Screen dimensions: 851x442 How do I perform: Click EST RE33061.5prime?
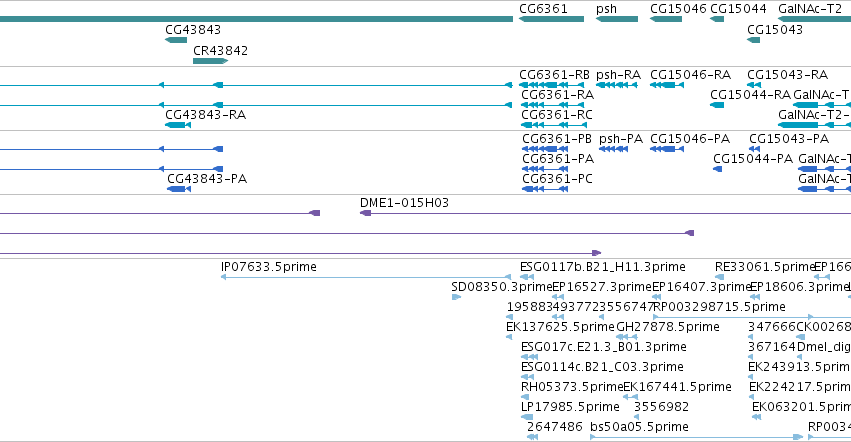765,267
